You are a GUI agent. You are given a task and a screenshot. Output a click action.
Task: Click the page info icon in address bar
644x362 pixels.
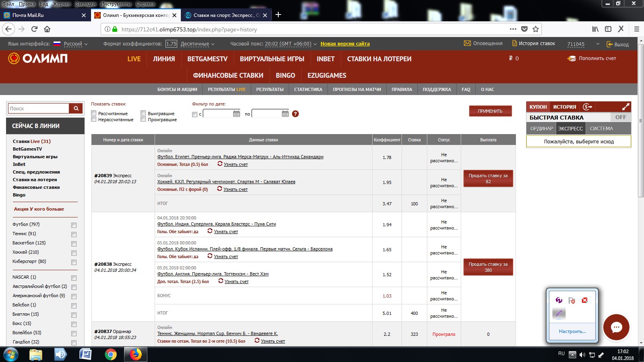tap(107, 29)
